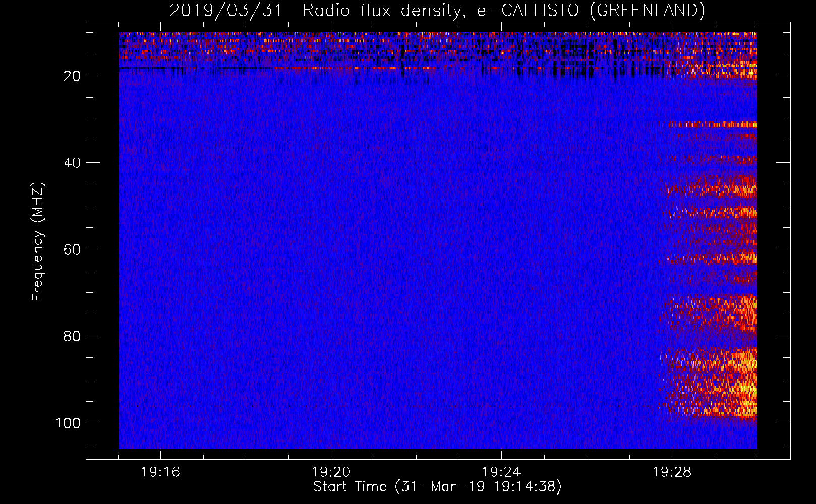This screenshot has width=816, height=504.
Task: Click the 80 frequency tick label
Action: [72, 336]
